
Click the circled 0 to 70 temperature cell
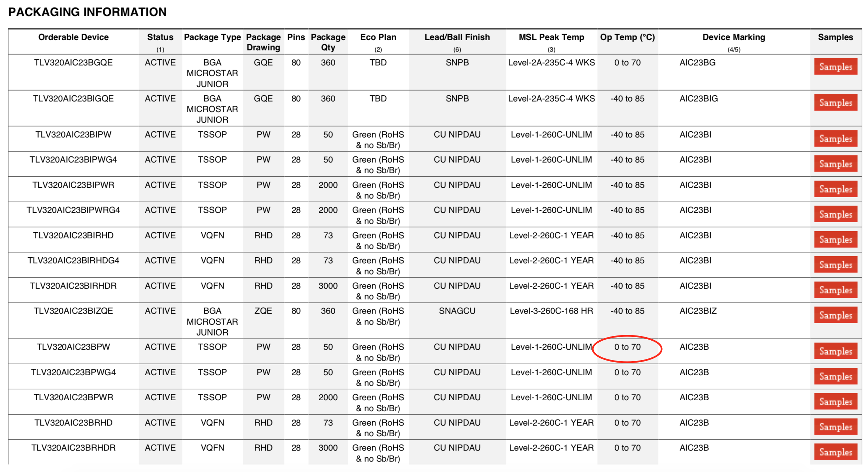point(627,347)
